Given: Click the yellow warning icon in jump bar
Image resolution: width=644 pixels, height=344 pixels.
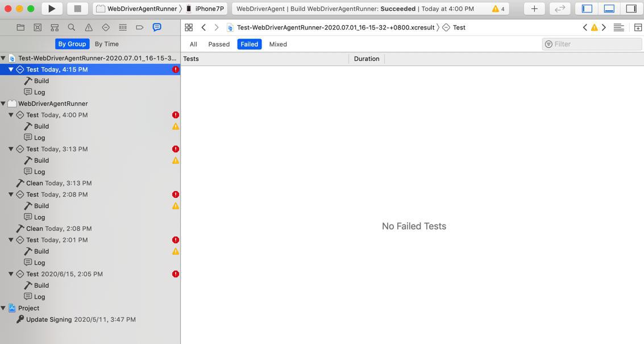Looking at the screenshot, I should coord(595,27).
